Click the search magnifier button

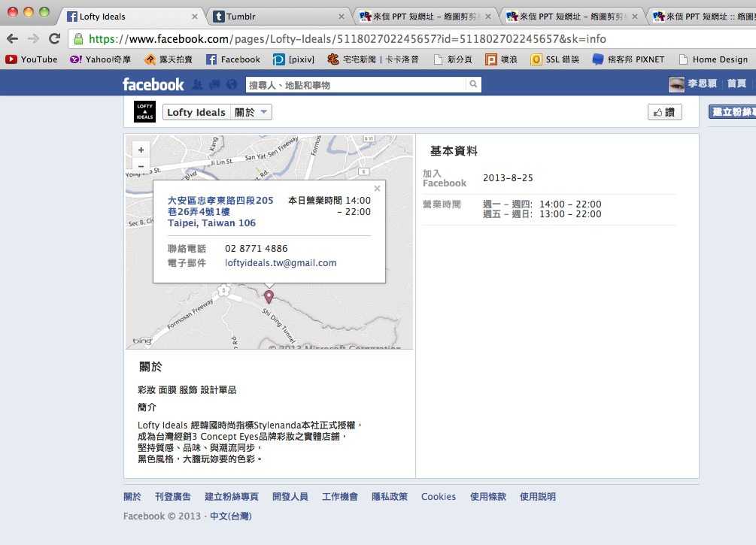[473, 84]
